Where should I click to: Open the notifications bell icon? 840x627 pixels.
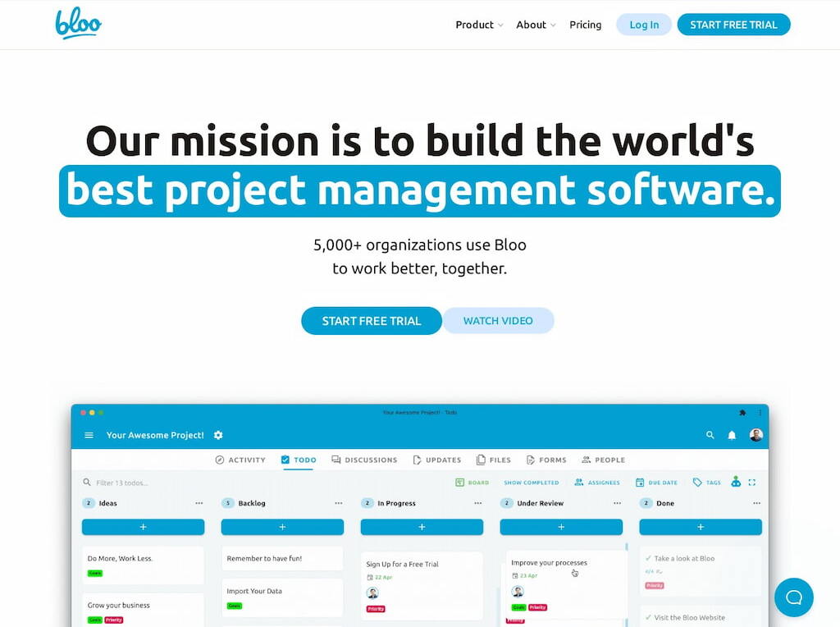732,435
